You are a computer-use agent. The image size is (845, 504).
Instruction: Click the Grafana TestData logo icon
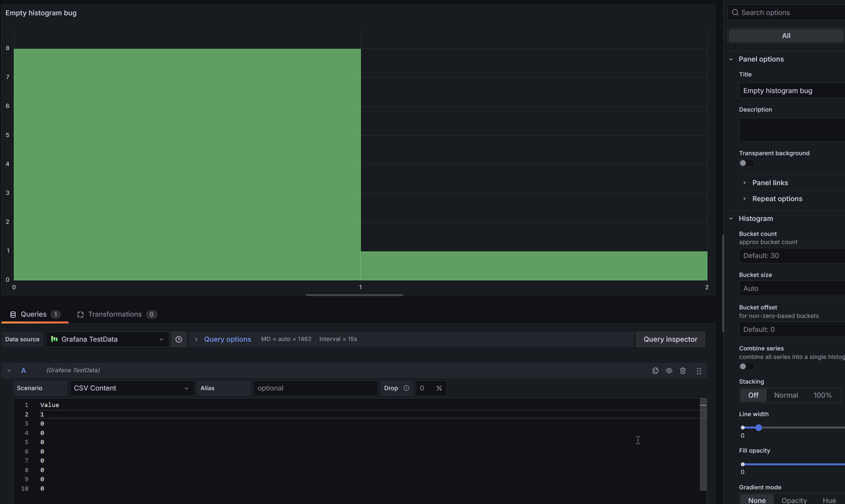tap(54, 339)
